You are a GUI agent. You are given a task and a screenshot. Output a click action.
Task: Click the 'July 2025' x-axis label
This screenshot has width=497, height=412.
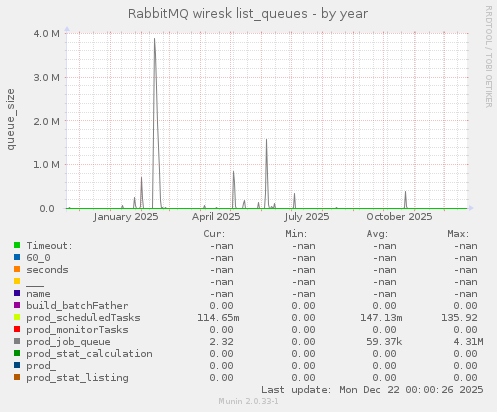tap(307, 217)
